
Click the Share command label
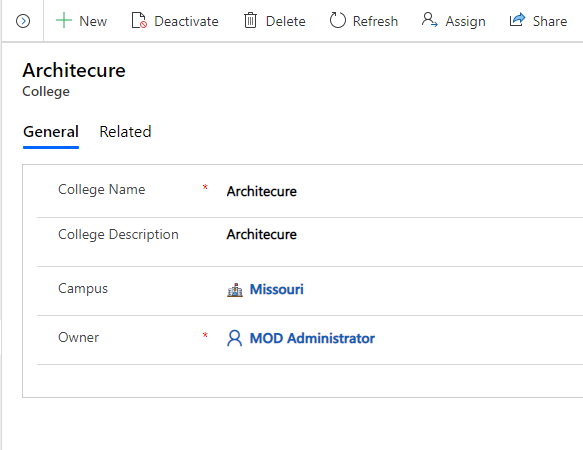[550, 21]
